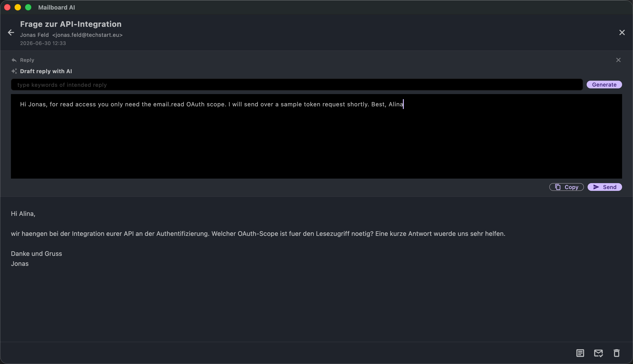The image size is (633, 364).
Task: Click the paper plane icon in Send
Action: click(596, 187)
